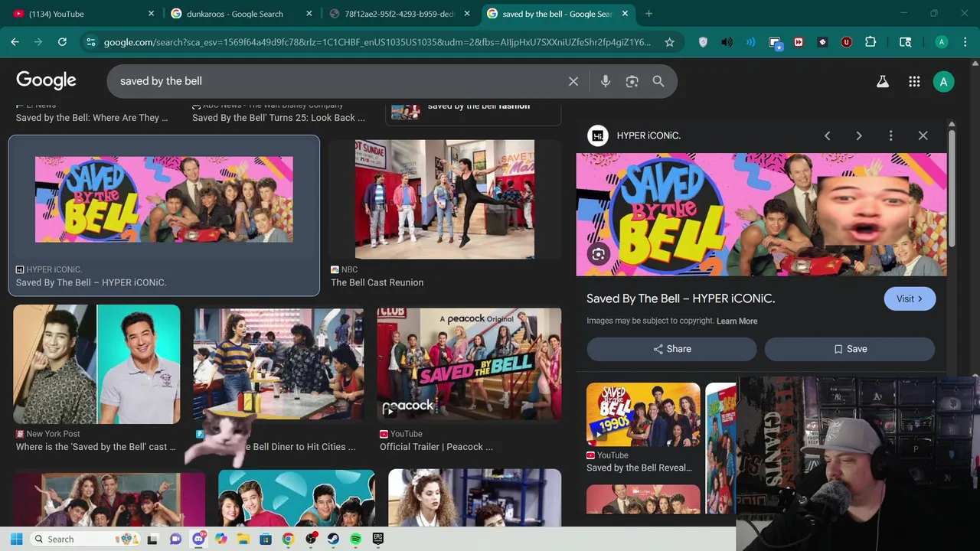Image resolution: width=980 pixels, height=551 pixels.
Task: Open Epic Games Launcher from taskbar
Action: click(x=378, y=539)
